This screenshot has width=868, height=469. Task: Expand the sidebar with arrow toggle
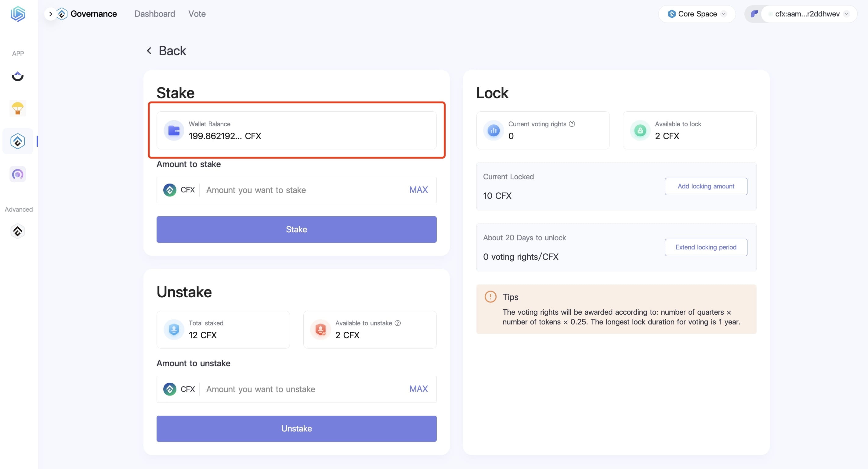(51, 14)
